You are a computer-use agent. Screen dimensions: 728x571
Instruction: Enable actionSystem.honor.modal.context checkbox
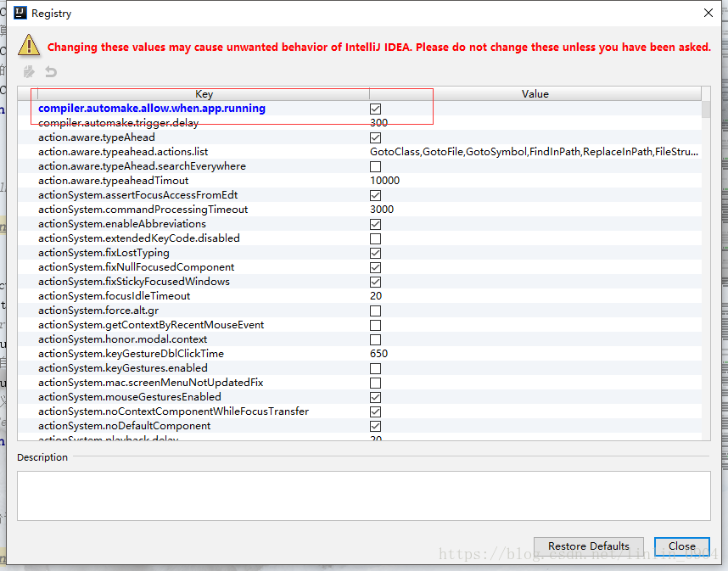tap(375, 339)
